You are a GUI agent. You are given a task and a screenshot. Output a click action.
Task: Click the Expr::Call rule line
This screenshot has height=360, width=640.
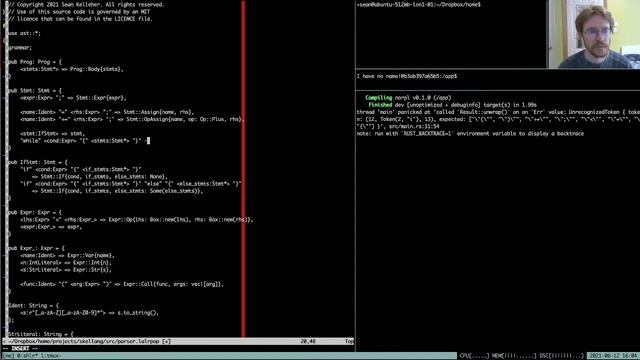point(122,284)
